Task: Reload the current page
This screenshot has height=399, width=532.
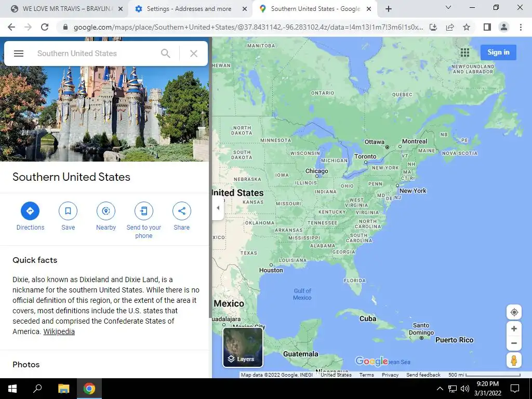Action: (x=45, y=27)
